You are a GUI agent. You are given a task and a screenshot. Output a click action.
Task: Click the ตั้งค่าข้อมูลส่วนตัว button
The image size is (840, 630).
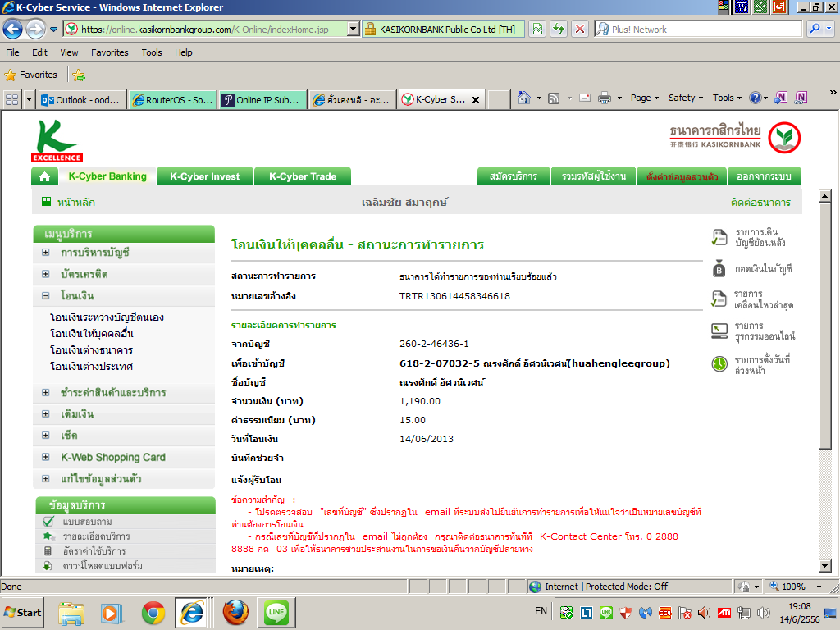682,176
